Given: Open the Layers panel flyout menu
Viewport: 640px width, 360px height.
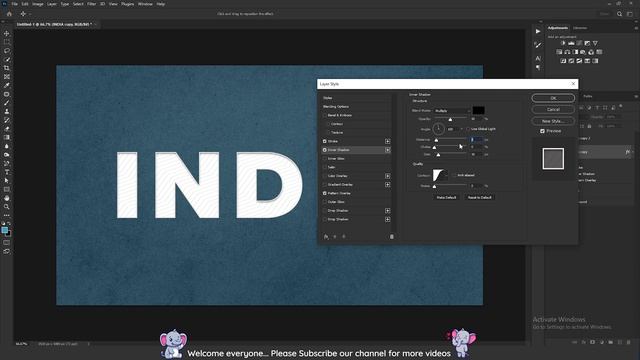Looking at the screenshot, I should [636, 97].
